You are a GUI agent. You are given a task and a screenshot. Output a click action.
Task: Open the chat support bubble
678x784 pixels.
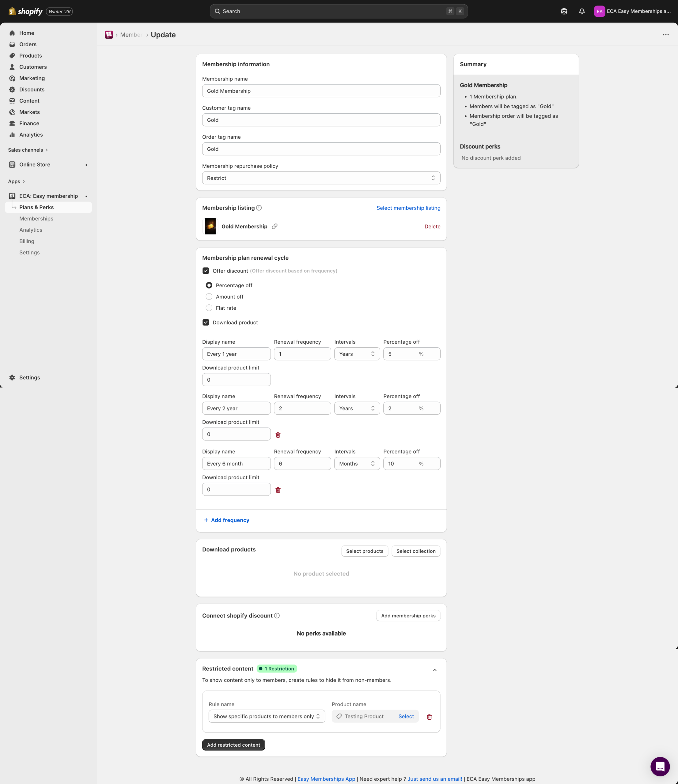(660, 766)
